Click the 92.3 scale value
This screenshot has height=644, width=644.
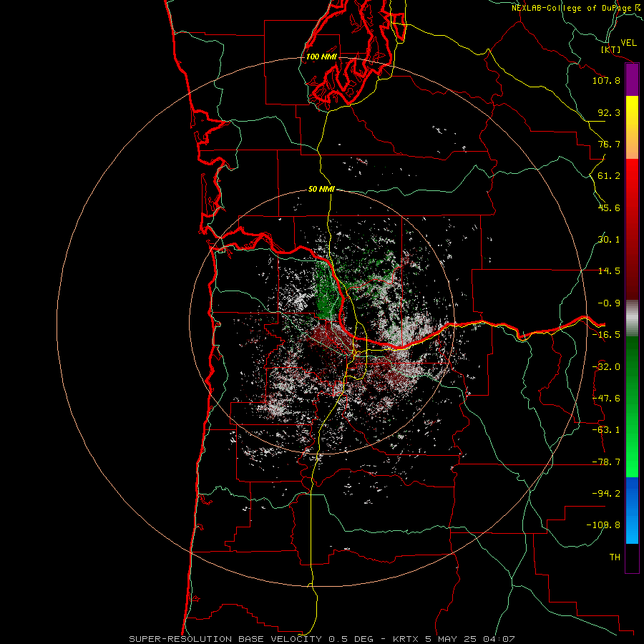pyautogui.click(x=609, y=112)
